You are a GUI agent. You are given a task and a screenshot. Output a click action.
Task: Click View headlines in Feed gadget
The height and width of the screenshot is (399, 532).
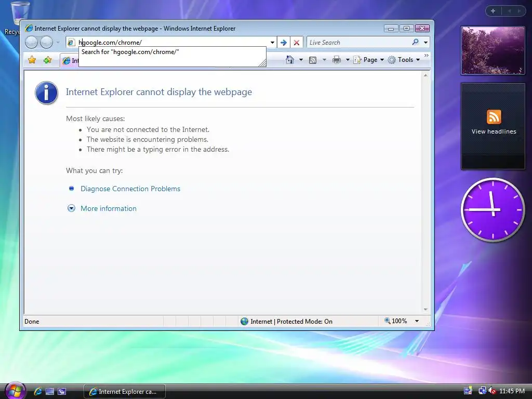(x=494, y=131)
